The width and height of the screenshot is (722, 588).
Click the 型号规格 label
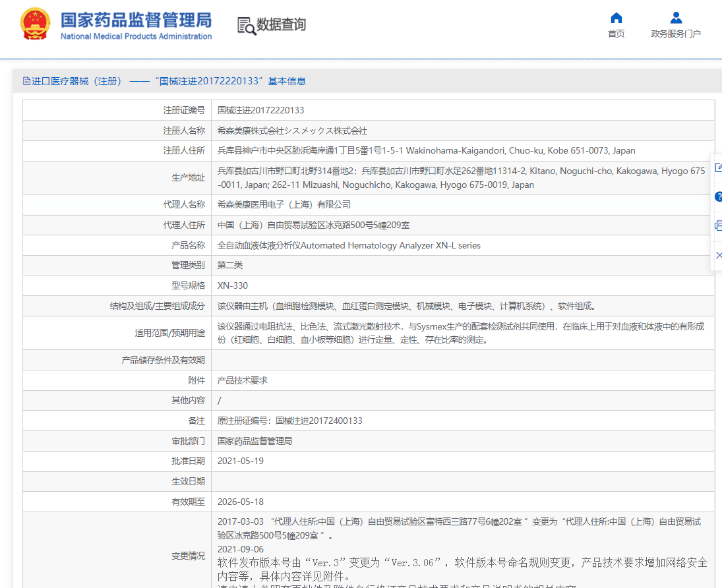coord(189,285)
